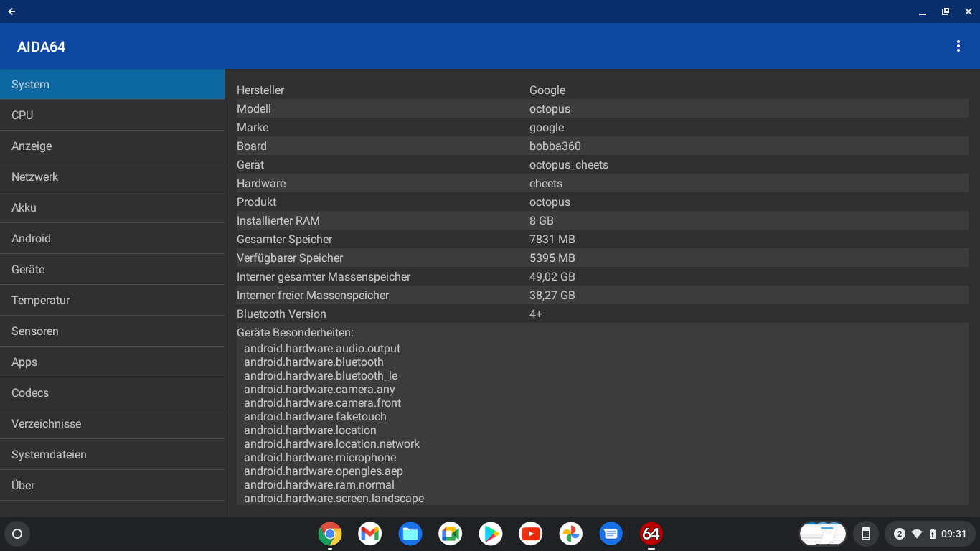Screen dimensions: 980x551
Task: Open the Über page
Action: tap(113, 485)
